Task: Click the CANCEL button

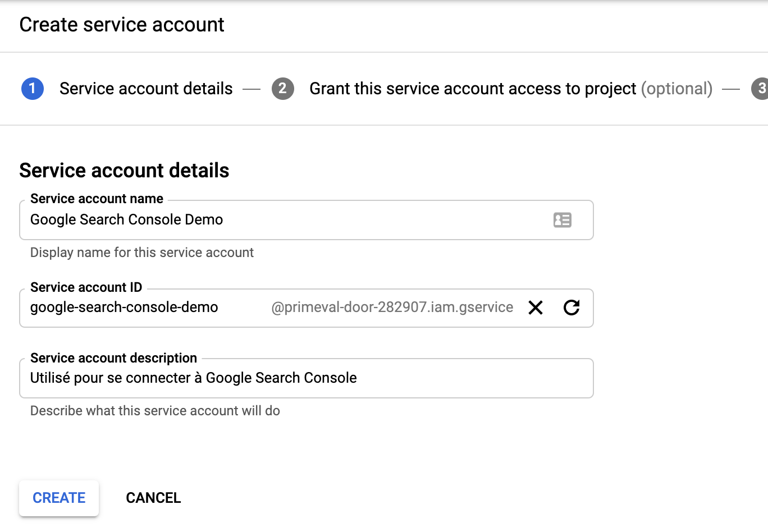Action: (153, 498)
